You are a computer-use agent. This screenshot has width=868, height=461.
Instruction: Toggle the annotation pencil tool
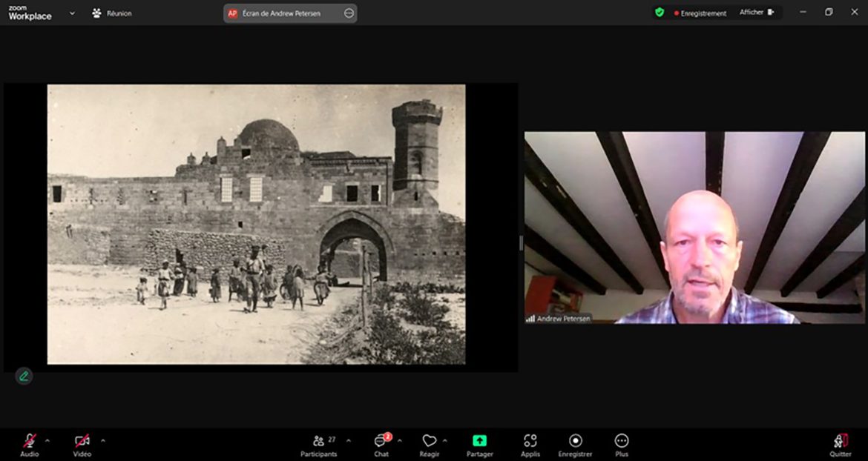pyautogui.click(x=24, y=376)
